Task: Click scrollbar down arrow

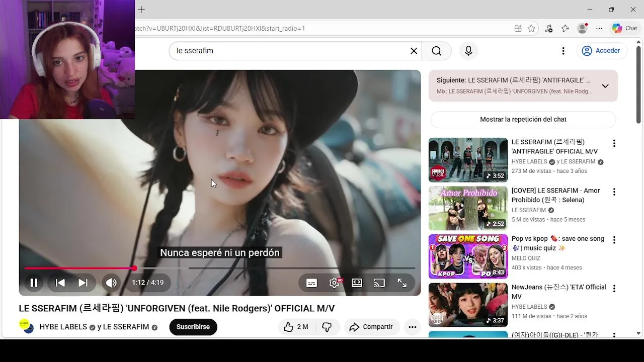Action: pyautogui.click(x=638, y=333)
